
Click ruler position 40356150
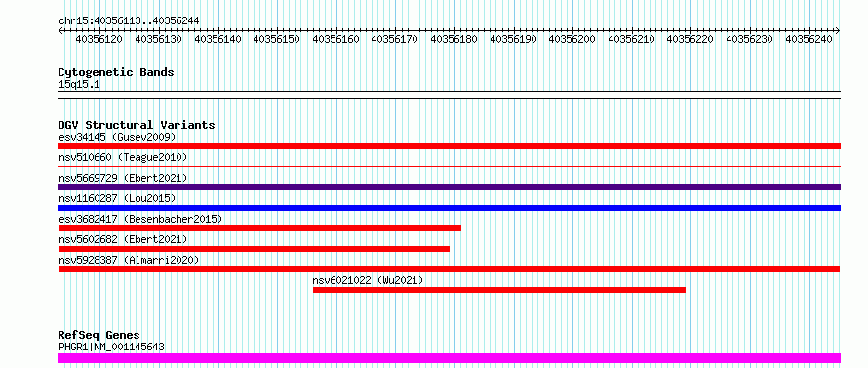click(277, 39)
